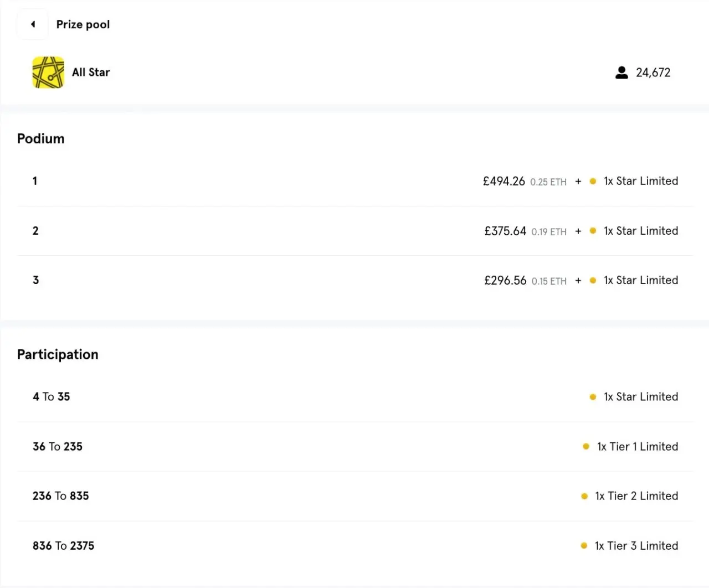This screenshot has width=709, height=588.
Task: Click yellow dot beside rank 3 Star Limited
Action: pos(593,281)
